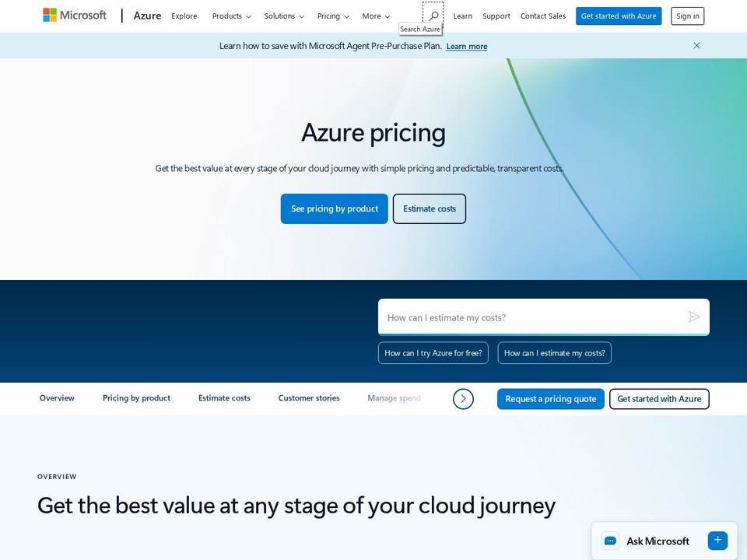Focus the How can I estimate my costs input

point(544,317)
